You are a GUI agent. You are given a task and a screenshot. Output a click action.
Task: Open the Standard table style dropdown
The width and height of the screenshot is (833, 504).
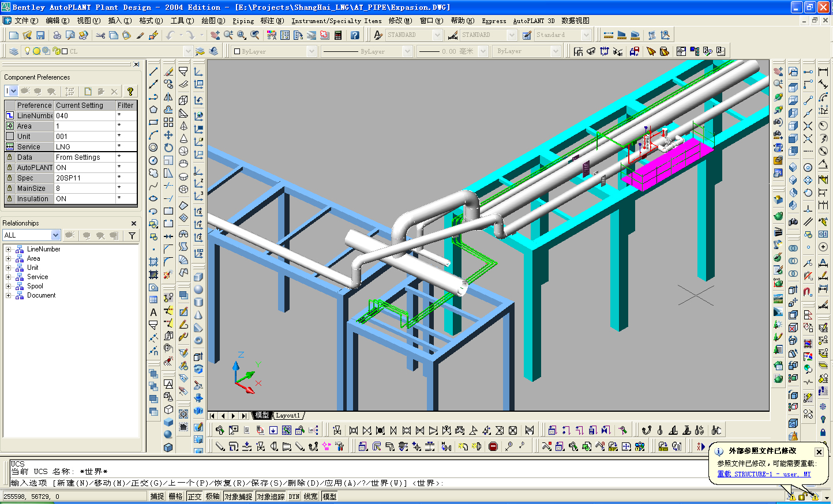[586, 35]
